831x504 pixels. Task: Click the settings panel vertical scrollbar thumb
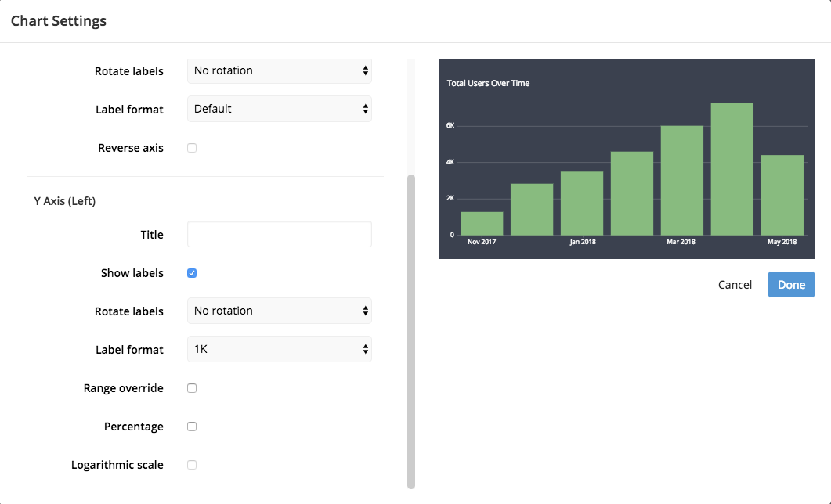click(411, 331)
